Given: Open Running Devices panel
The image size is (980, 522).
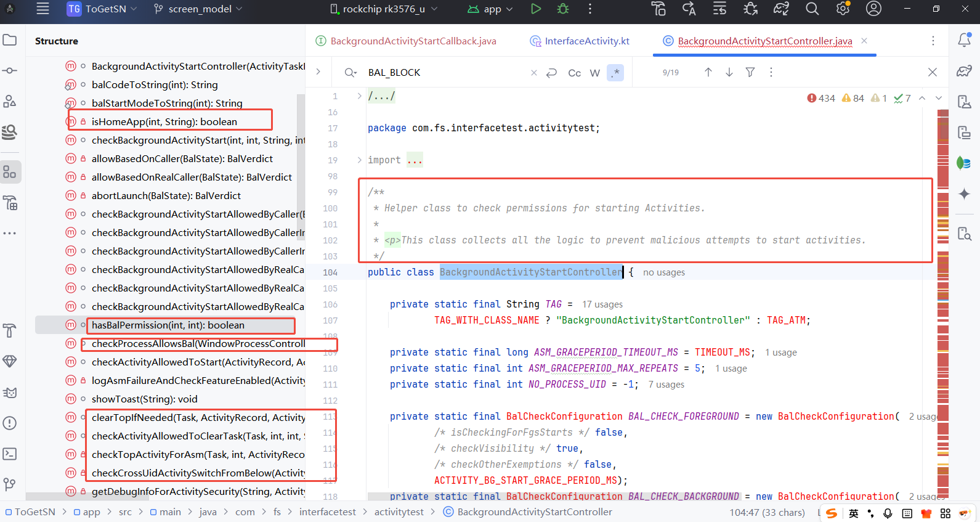Looking at the screenshot, I should (964, 133).
